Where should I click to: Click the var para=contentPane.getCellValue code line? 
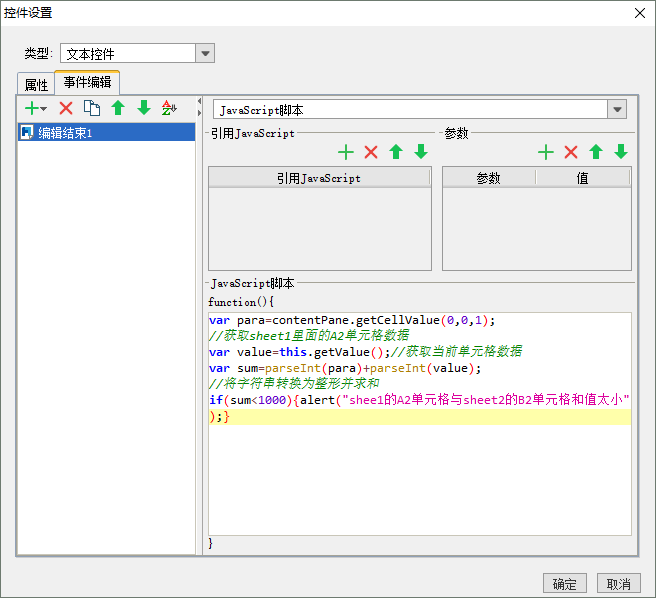(x=352, y=320)
